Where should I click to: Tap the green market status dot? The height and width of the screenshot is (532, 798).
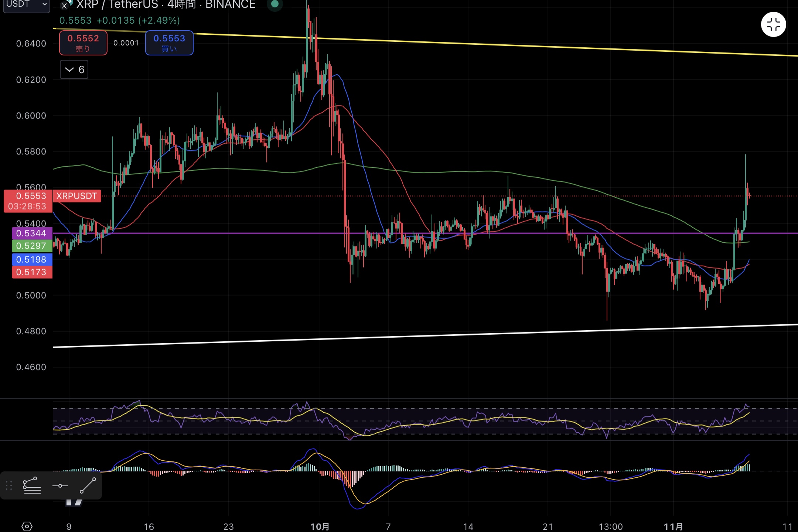pyautogui.click(x=275, y=4)
